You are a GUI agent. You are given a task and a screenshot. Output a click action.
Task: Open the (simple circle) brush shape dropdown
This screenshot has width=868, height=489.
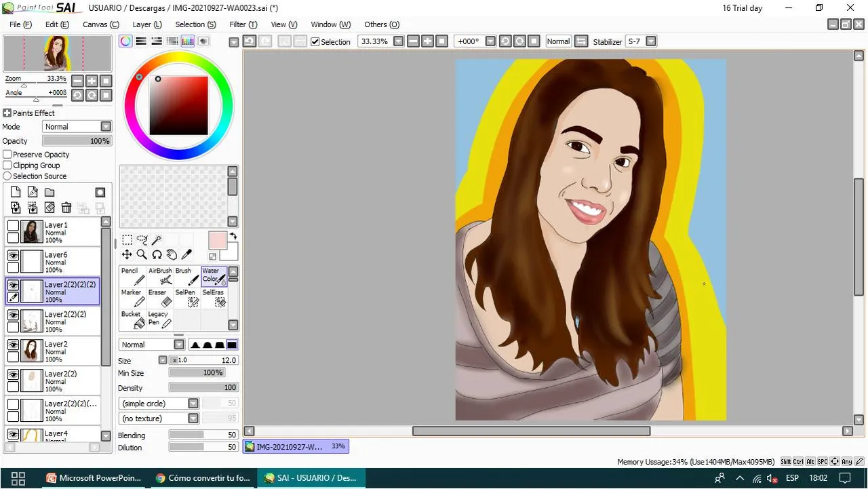[193, 404]
